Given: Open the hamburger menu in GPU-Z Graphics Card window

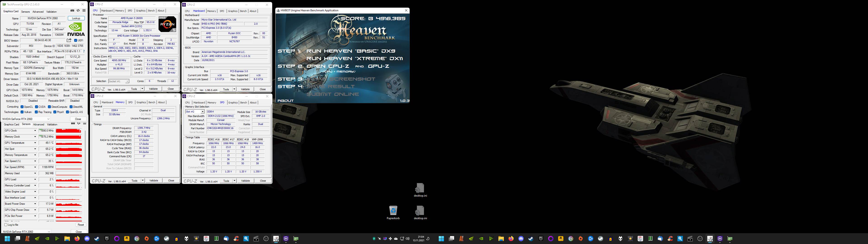Looking at the screenshot, I should pos(84,11).
